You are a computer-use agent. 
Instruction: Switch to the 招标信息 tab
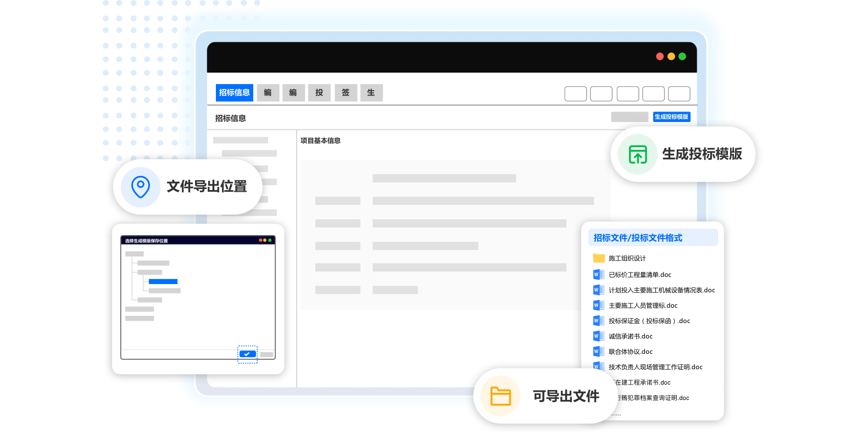coord(234,93)
